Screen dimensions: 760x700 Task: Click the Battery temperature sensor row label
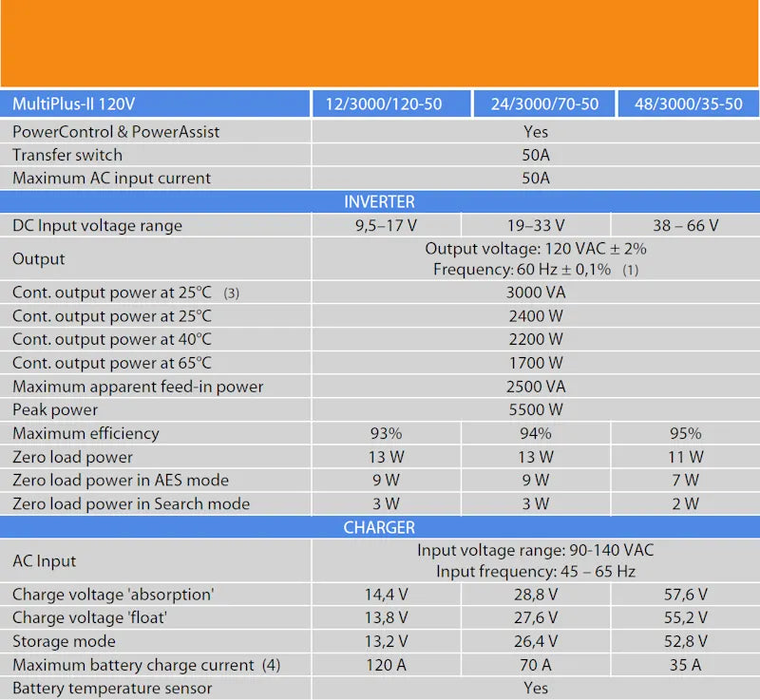112,688
